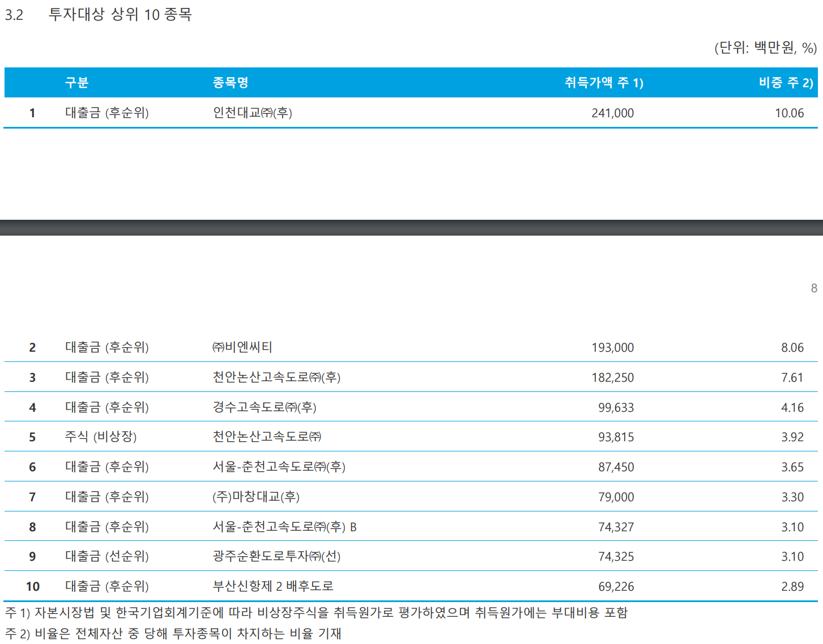The image size is (823, 644).
Task: Click rank number 1 in first row
Action: [x=32, y=113]
